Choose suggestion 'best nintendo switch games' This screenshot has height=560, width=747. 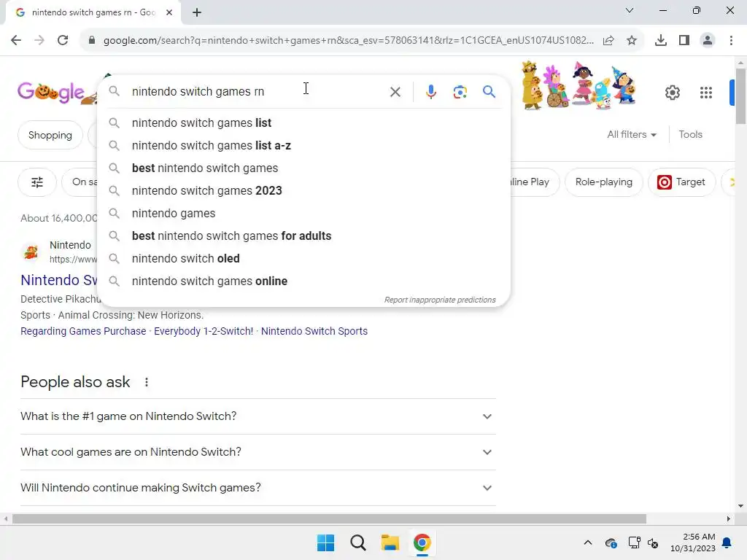303,168
